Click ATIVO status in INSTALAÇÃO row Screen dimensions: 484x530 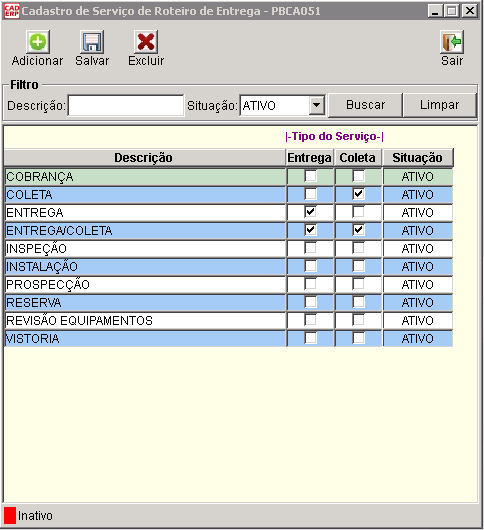pyautogui.click(x=418, y=267)
